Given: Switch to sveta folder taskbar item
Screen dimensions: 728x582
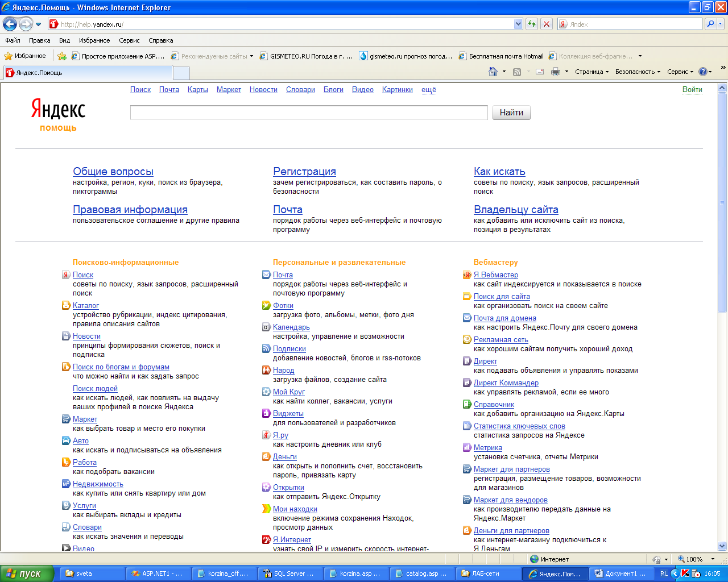Looking at the screenshot, I should 92,573.
